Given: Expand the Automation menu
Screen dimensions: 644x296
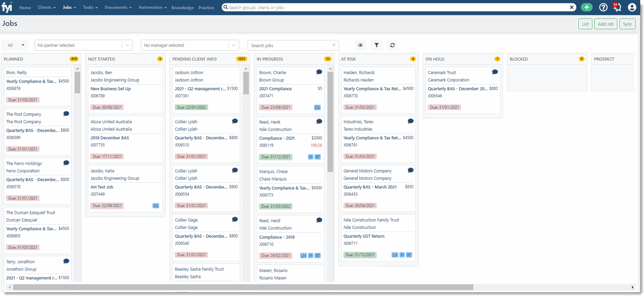Looking at the screenshot, I should coord(152,8).
